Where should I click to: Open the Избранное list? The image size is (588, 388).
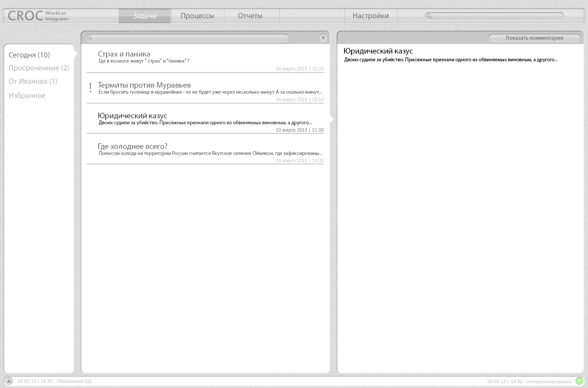pyautogui.click(x=27, y=95)
